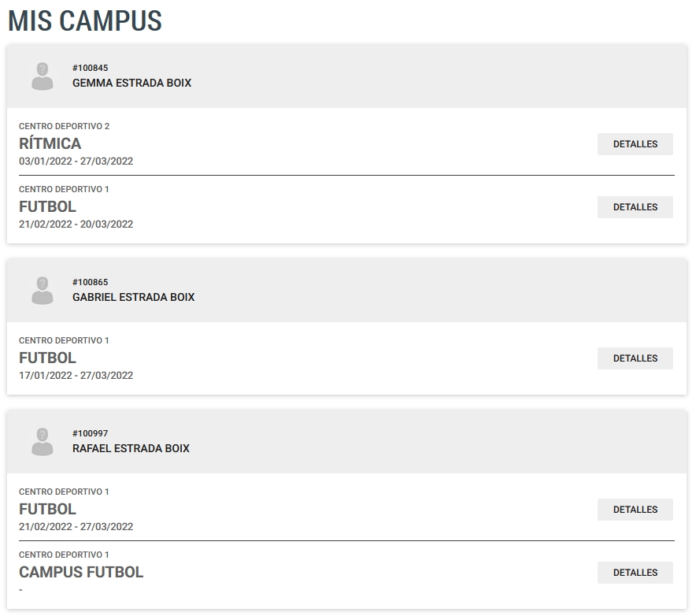Open Detalles for Campus Futbol entry
The height and width of the screenshot is (616, 696).
click(635, 573)
